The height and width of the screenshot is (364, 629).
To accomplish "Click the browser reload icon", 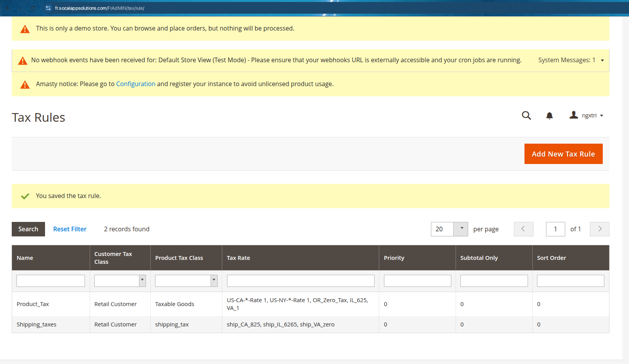I will (33, 8).
